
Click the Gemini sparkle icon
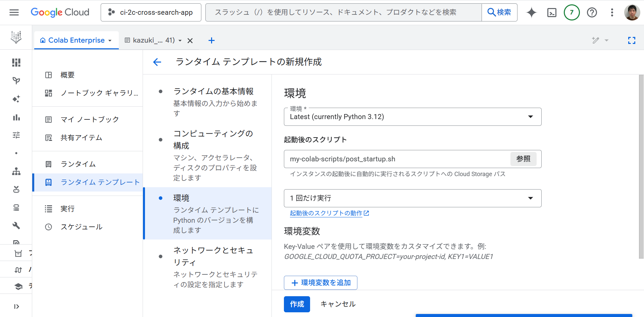tap(531, 12)
